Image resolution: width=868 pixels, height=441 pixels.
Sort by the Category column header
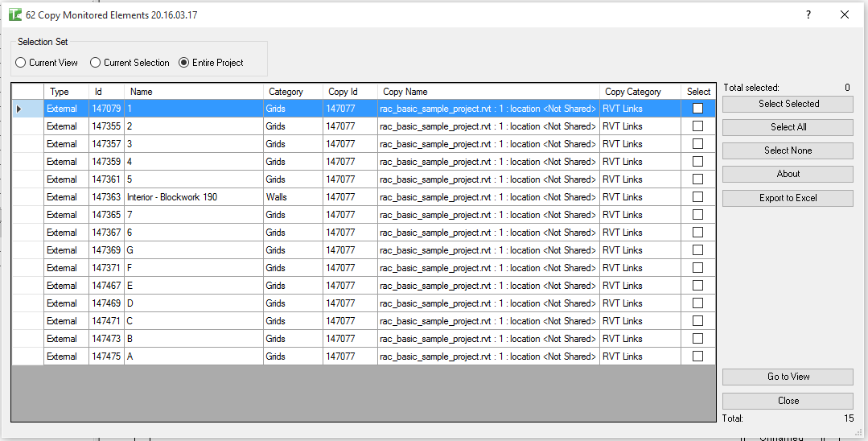point(293,92)
